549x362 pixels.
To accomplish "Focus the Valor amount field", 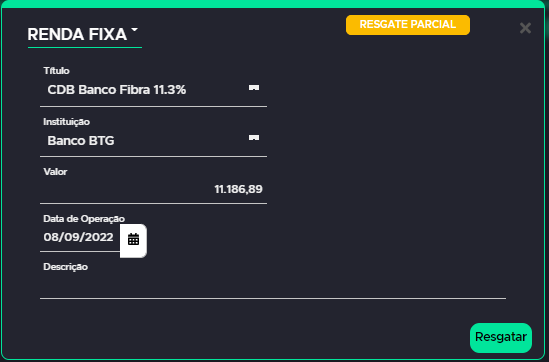I will tap(153, 189).
